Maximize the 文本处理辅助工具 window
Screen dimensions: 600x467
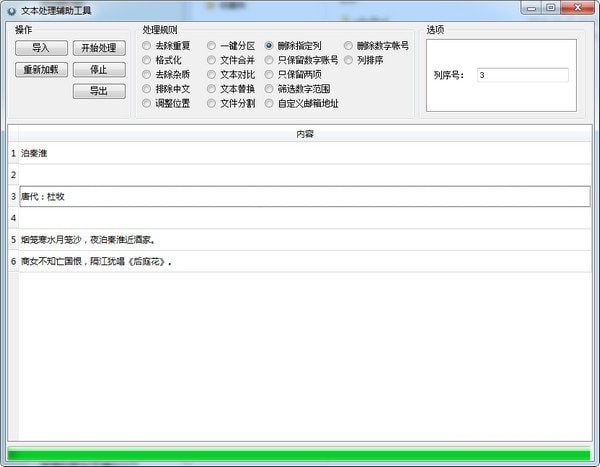tap(551, 8)
